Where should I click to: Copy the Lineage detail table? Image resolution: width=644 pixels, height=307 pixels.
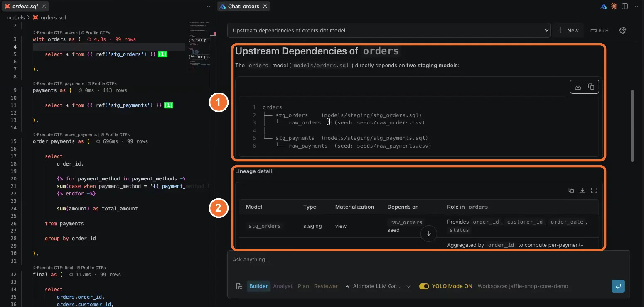coord(571,190)
